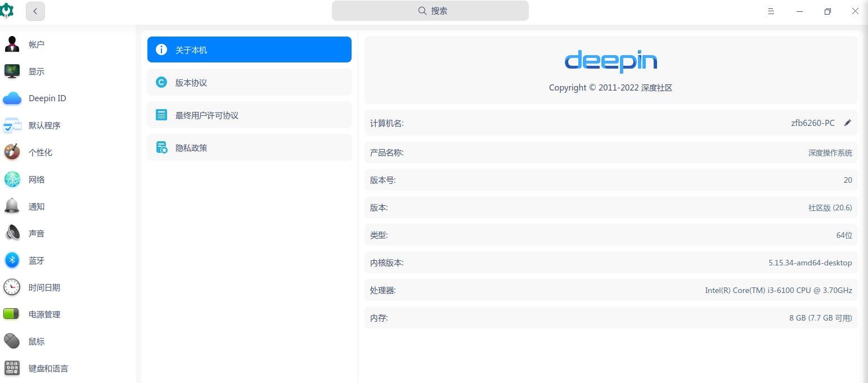Open the 键盘和语言 settings
This screenshot has height=383, width=868.
tap(48, 368)
